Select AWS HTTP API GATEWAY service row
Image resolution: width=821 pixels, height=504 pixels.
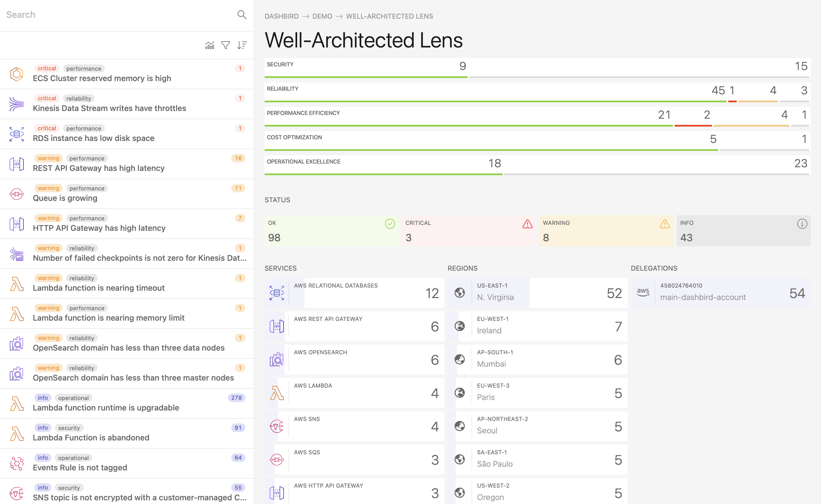pyautogui.click(x=355, y=491)
